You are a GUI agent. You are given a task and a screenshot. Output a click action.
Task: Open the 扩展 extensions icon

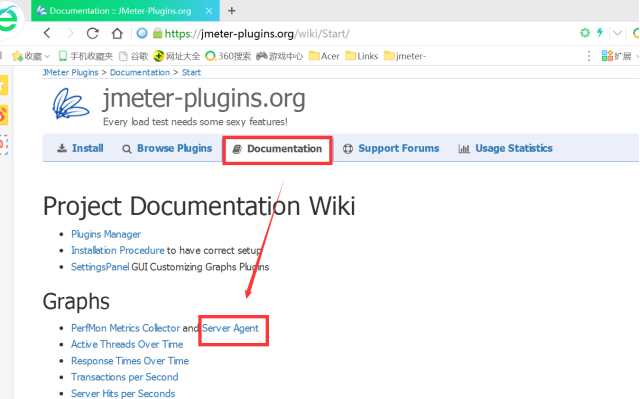click(616, 56)
